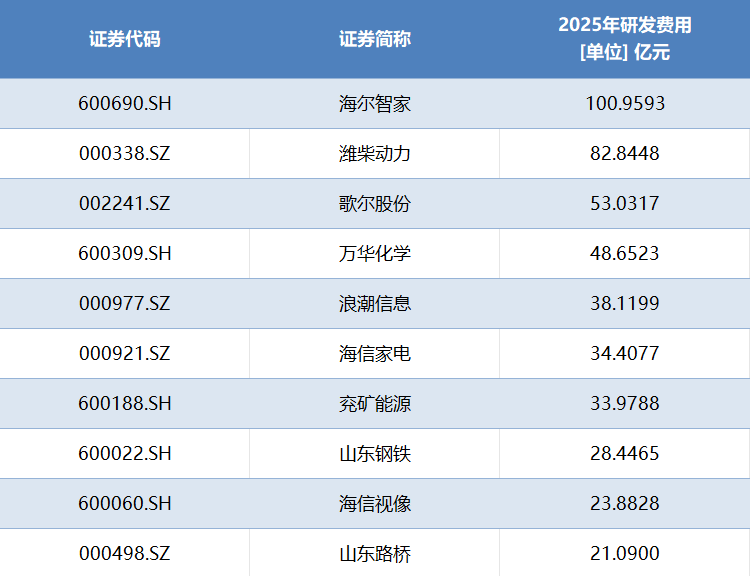
Task: Click the value 100.9593 cell
Action: [624, 103]
